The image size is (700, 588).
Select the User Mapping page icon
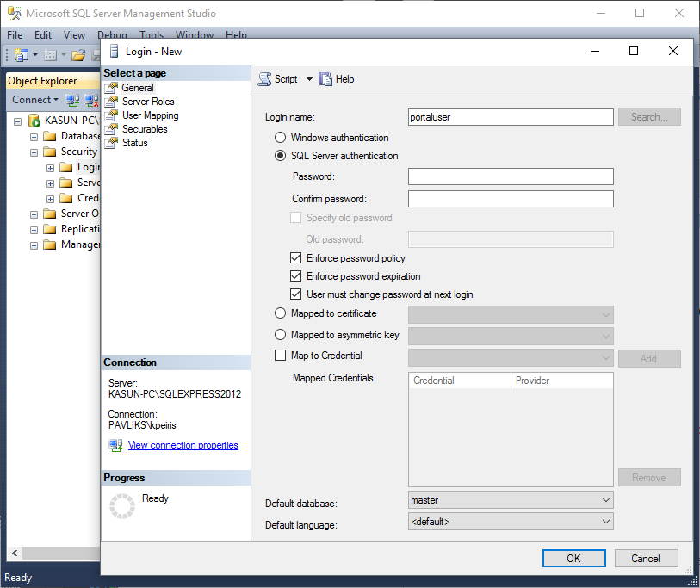pos(111,115)
